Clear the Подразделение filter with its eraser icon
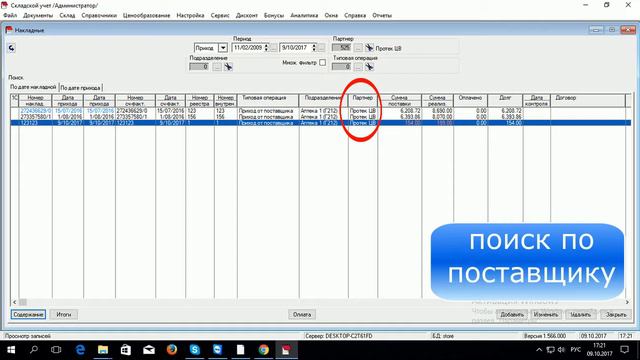The height and width of the screenshot is (360, 640). click(x=228, y=67)
